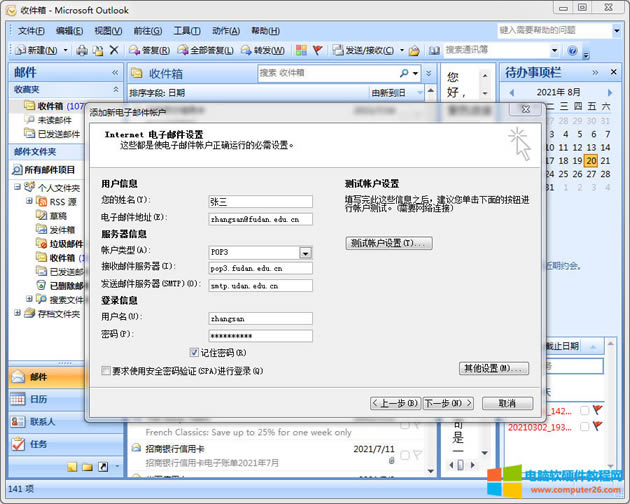Click Mail (邮件) navigation button

click(46, 377)
